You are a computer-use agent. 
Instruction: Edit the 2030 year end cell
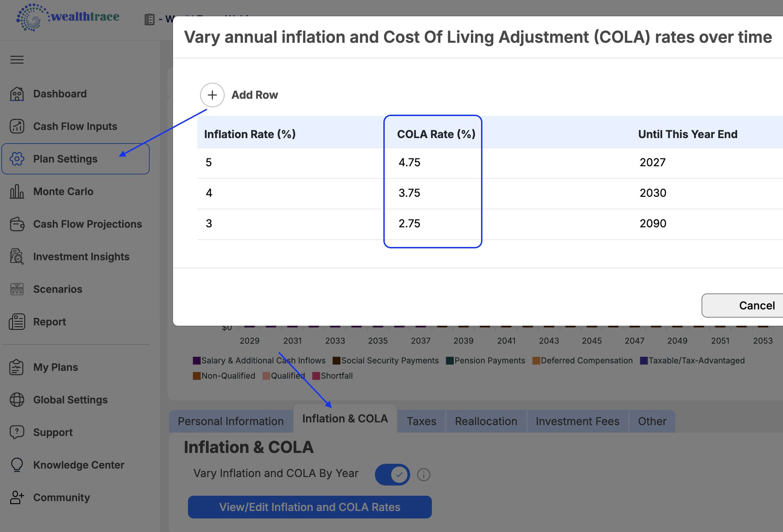pyautogui.click(x=653, y=193)
